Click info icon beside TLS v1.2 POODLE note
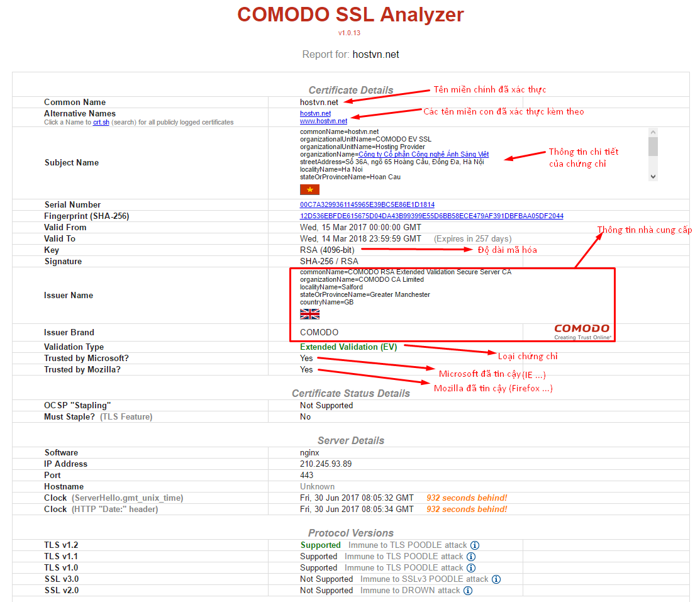 tap(475, 545)
